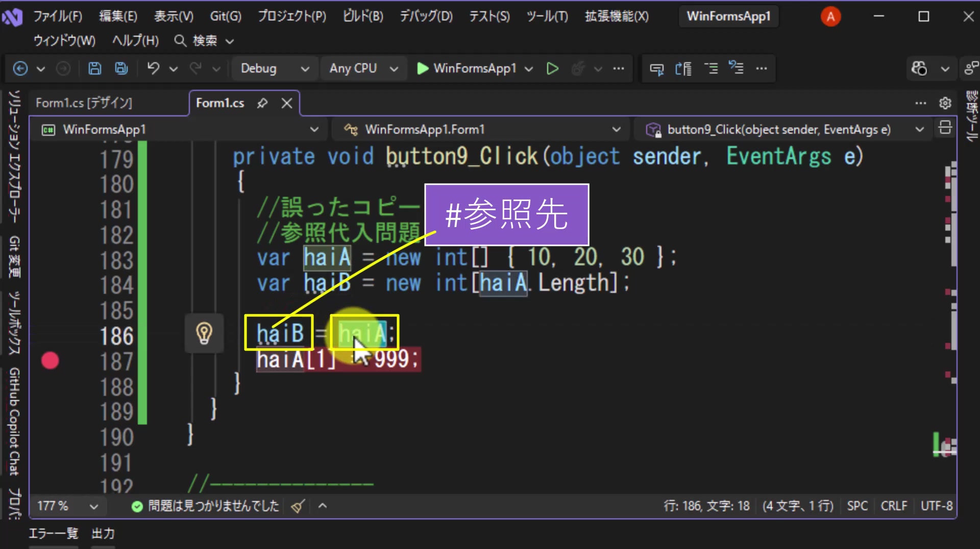Click the Hot Reload flame icon
The width and height of the screenshot is (980, 549).
pyautogui.click(x=578, y=68)
